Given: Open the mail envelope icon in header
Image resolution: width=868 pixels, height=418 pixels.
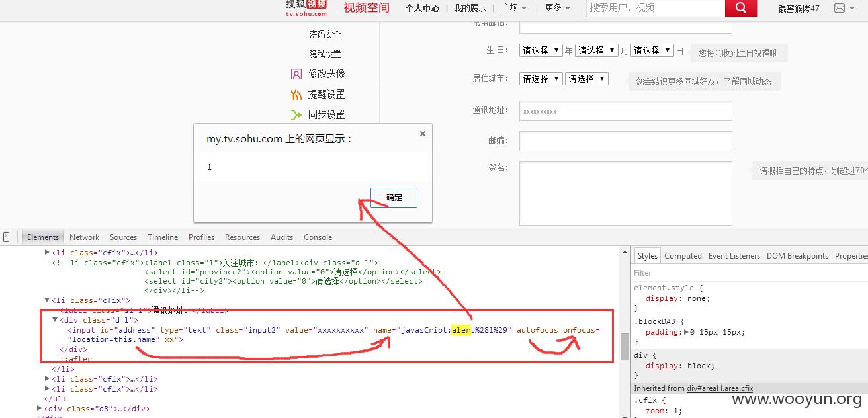Looking at the screenshot, I should [x=840, y=9].
